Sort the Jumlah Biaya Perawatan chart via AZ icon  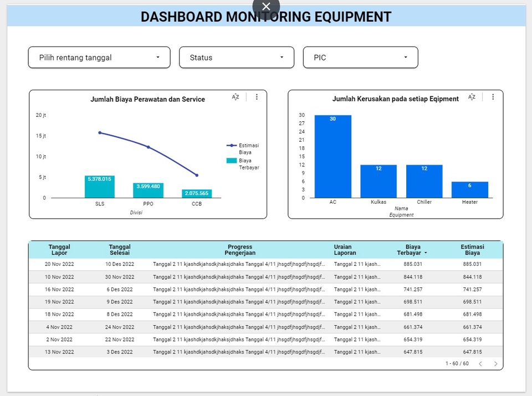coord(236,97)
